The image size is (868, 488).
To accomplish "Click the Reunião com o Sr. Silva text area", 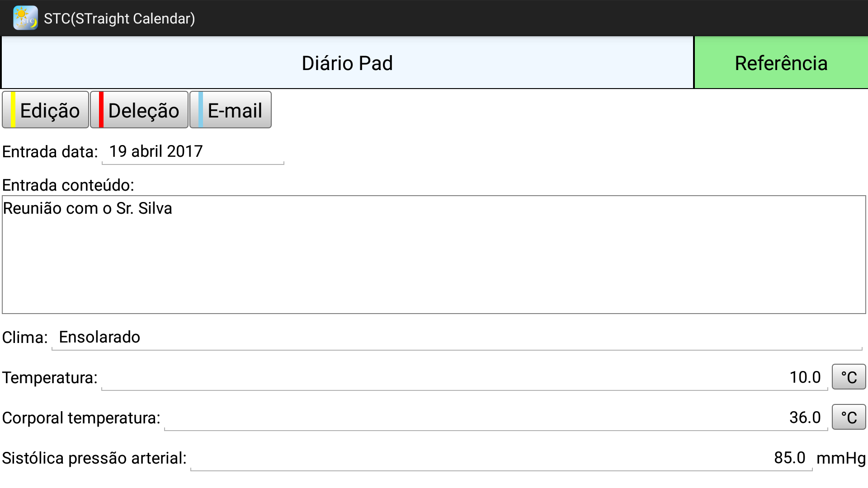I will [434, 254].
